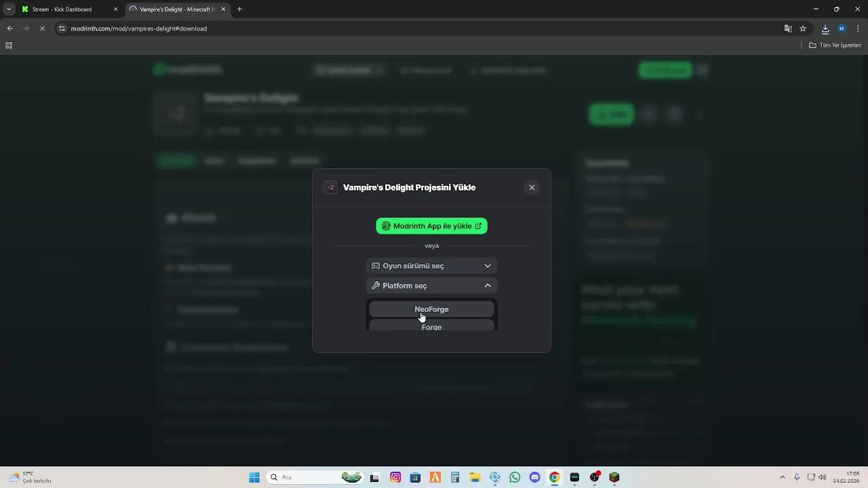
Task: Select NeoForge platform option
Action: 431,309
